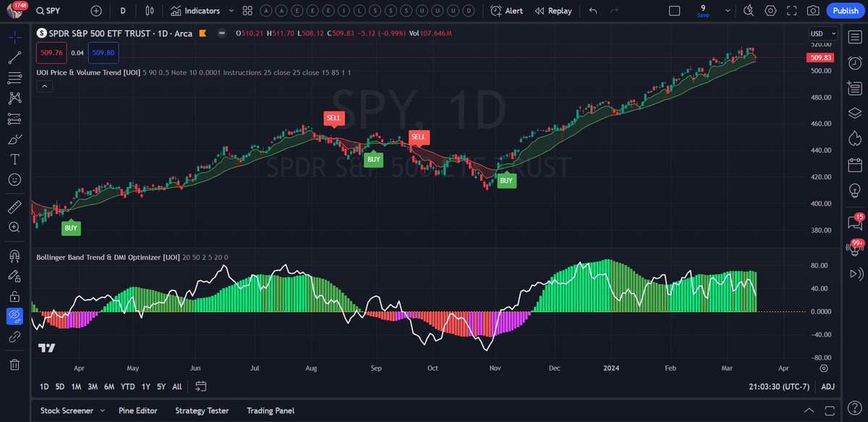Open the alerts clock panel in right sidebar
This screenshot has height=422, width=868.
pos(855,62)
